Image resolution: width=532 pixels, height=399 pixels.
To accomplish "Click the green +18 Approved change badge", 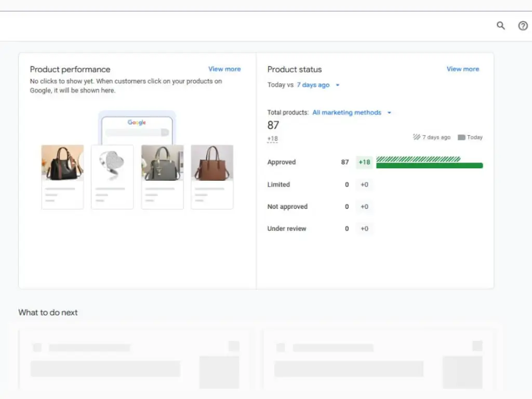I will coord(364,162).
